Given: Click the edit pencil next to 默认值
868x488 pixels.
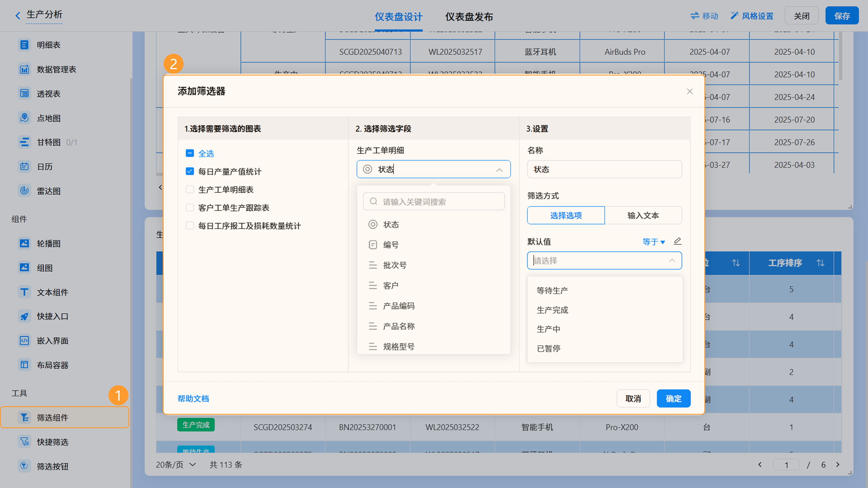Looking at the screenshot, I should click(677, 241).
